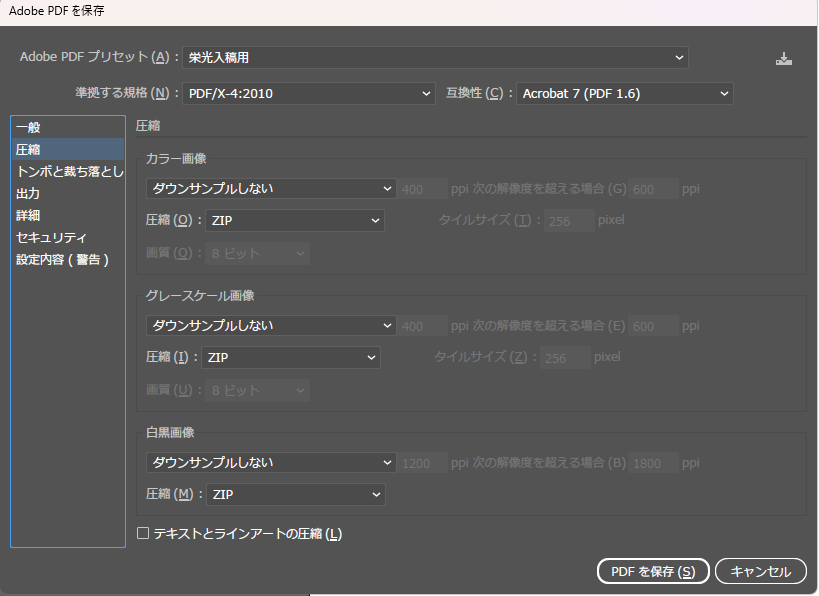819x596 pixels.
Task: Select 詳細 in the category list
Action: [x=67, y=215]
